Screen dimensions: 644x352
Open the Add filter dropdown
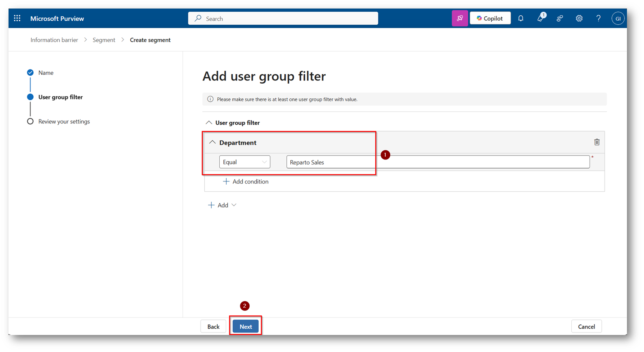coord(222,205)
